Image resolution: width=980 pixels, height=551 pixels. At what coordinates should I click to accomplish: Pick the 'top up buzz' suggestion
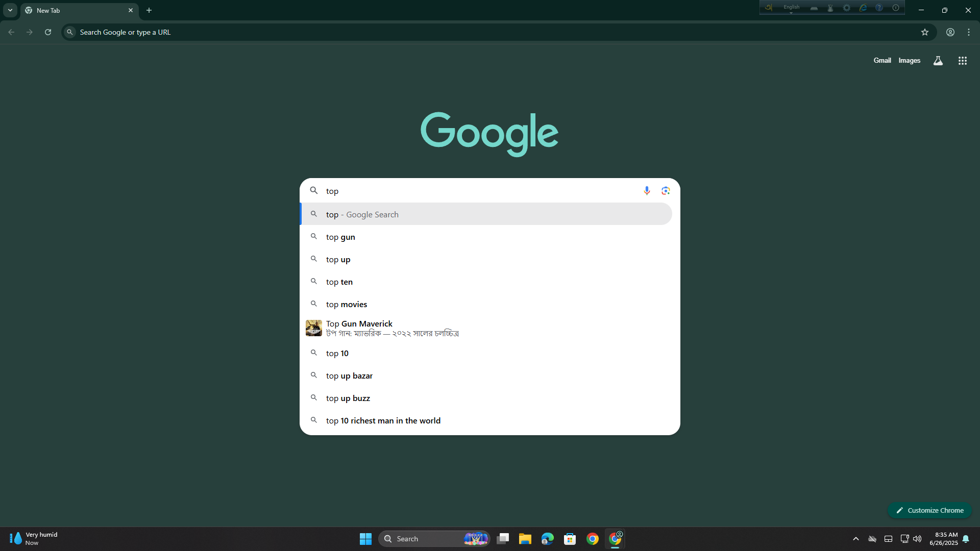coord(486,398)
